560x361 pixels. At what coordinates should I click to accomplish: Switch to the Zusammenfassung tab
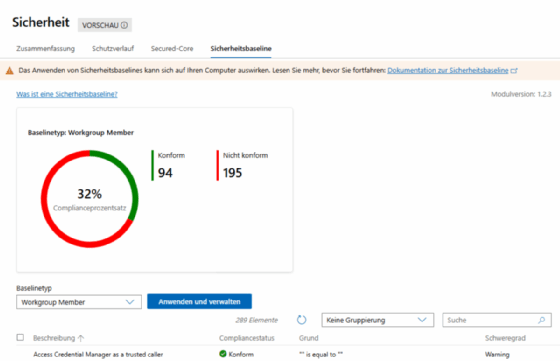pos(45,49)
